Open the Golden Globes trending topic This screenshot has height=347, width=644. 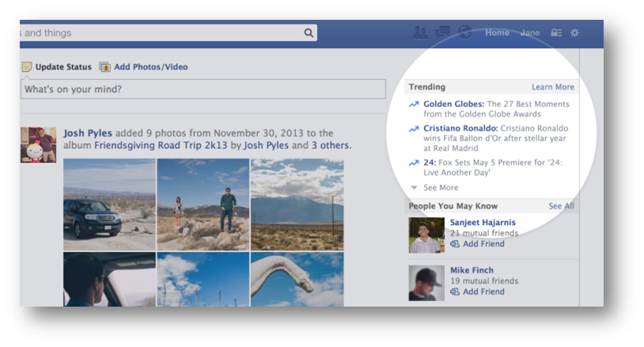pos(454,104)
